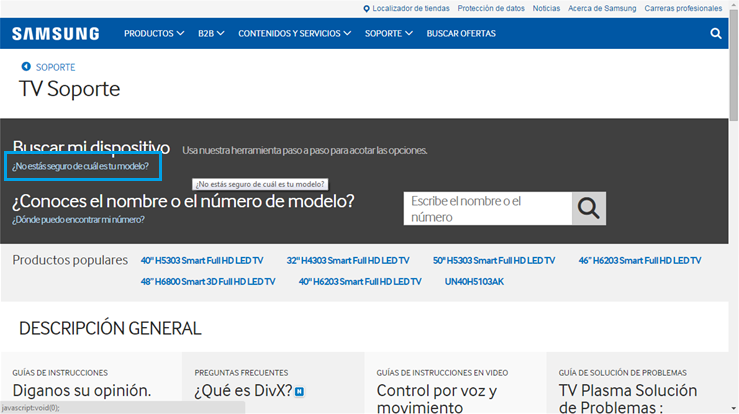Open Díganos su opinión guide
The image size is (739, 414).
[82, 390]
